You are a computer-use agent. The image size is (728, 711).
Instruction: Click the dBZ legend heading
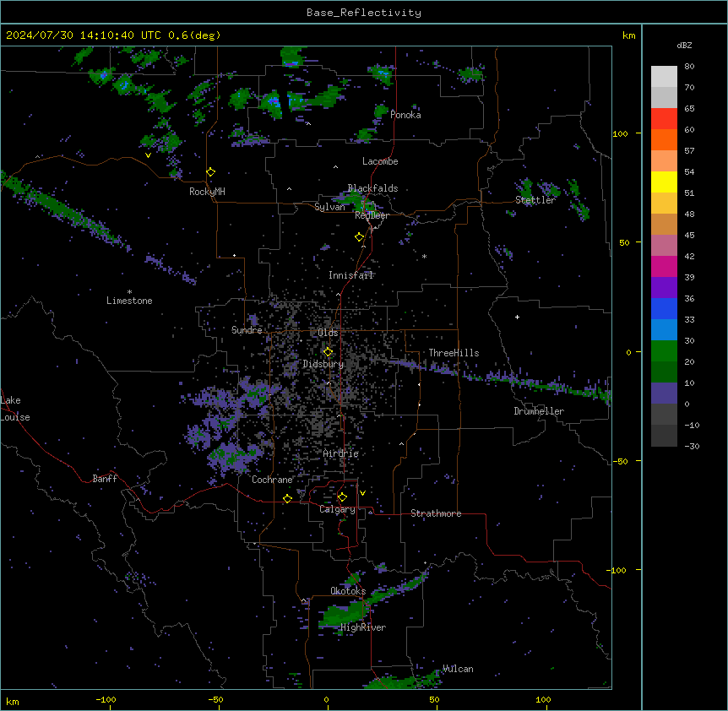[x=684, y=46]
